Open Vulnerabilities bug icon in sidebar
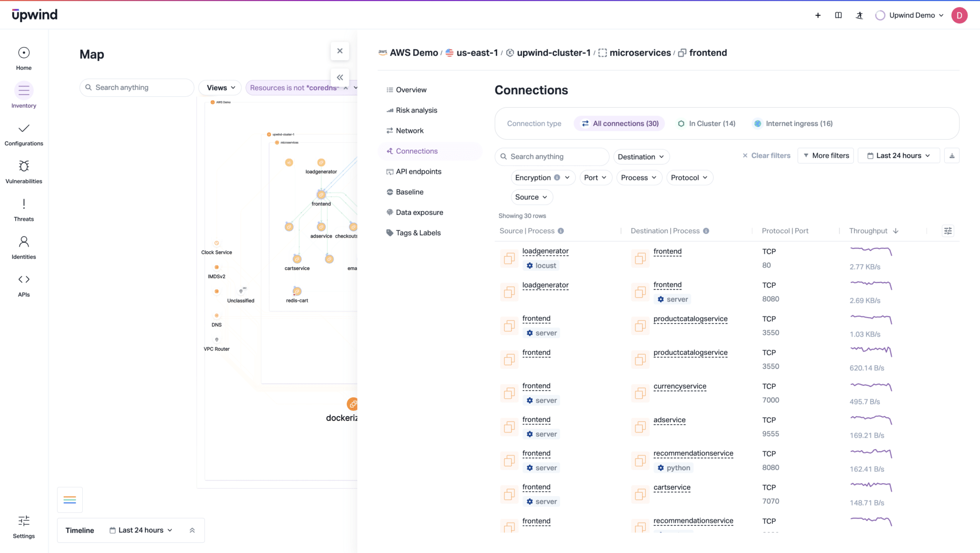This screenshot has width=980, height=553. [24, 166]
